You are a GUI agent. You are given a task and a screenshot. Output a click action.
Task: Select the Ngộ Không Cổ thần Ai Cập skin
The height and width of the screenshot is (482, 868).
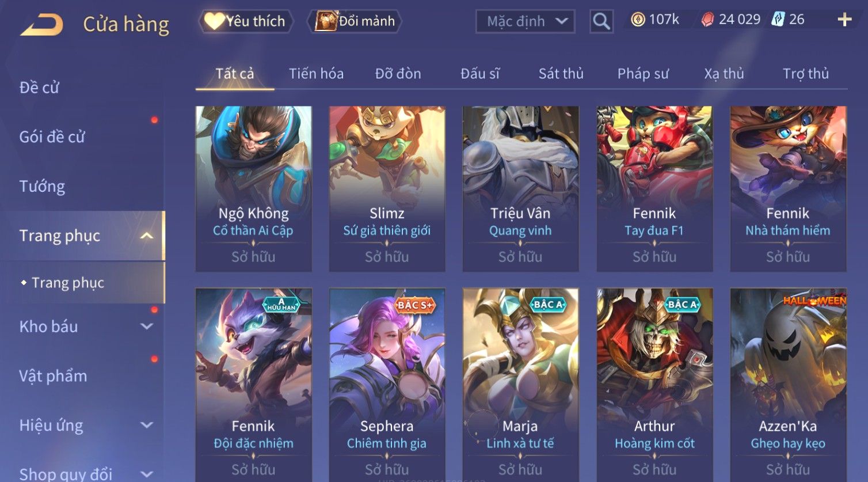pyautogui.click(x=253, y=189)
